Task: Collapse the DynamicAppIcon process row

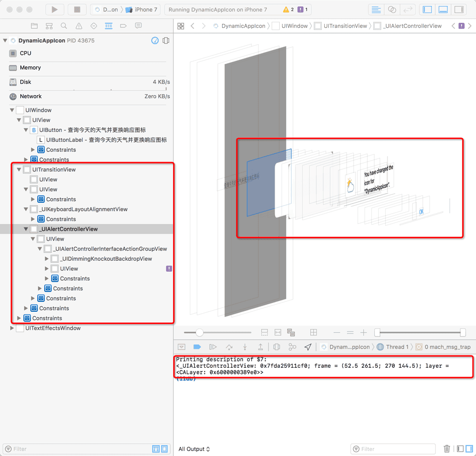Action: pyautogui.click(x=5, y=40)
